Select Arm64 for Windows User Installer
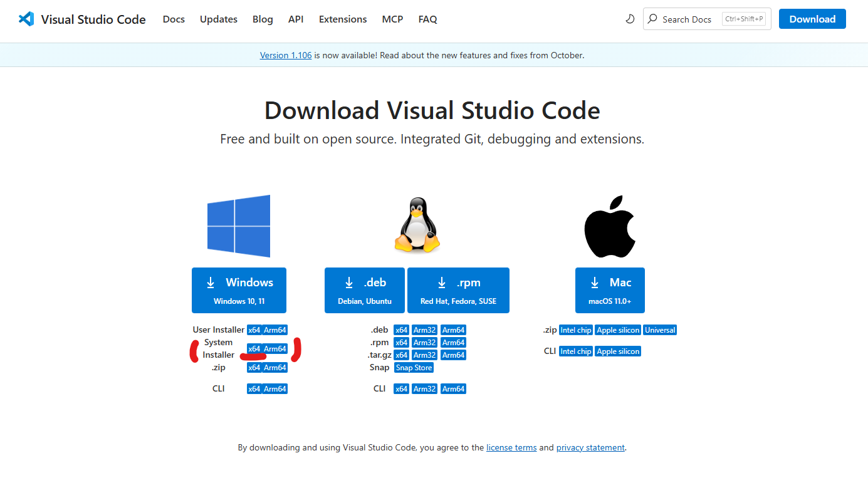 coord(275,330)
